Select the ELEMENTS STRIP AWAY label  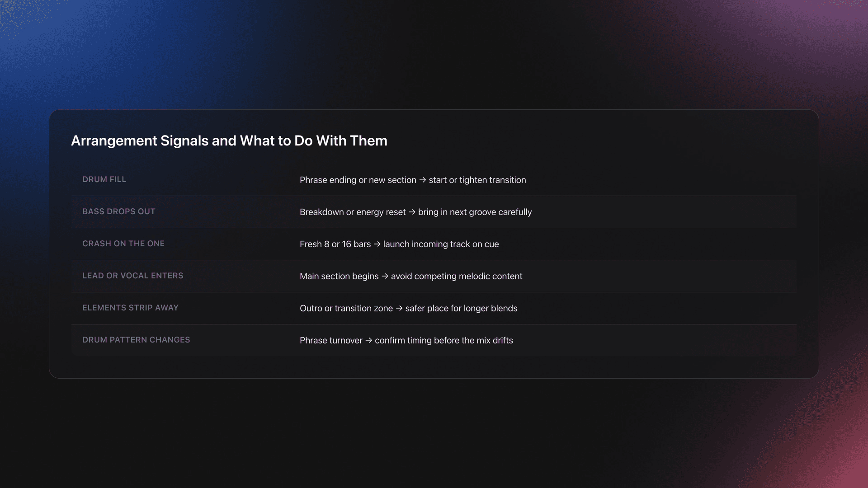coord(130,308)
